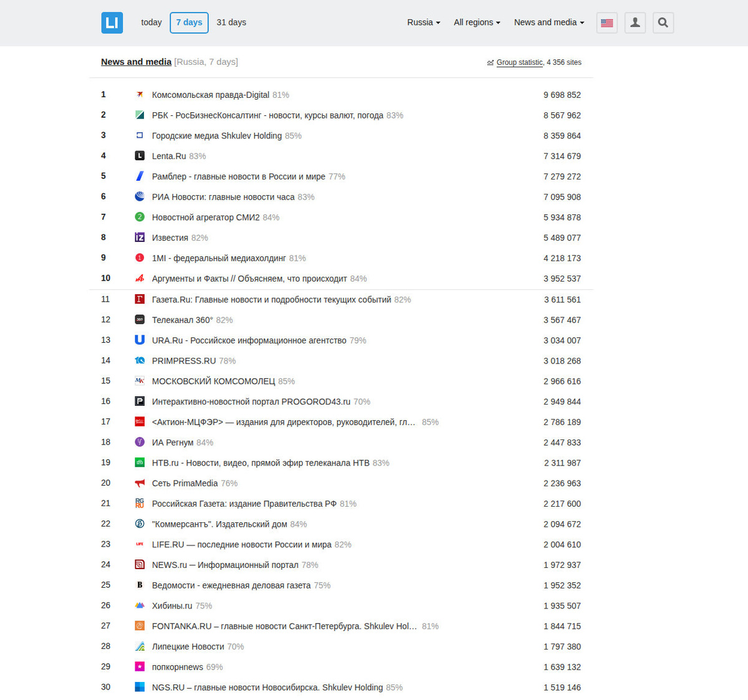
Task: Click the Коммерсантъ favicon
Action: point(140,524)
